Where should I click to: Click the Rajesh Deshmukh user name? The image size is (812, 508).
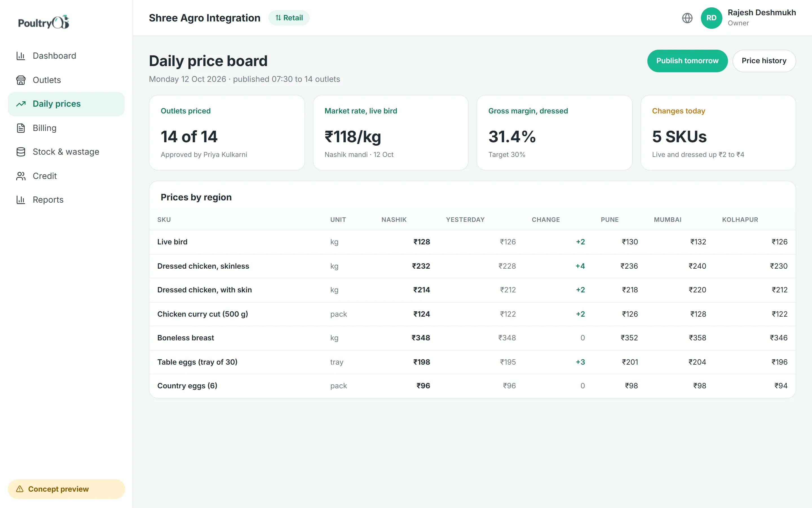[x=762, y=12]
